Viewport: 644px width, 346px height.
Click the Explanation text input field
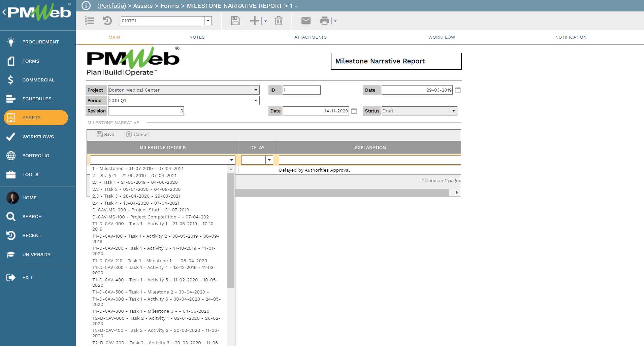click(370, 160)
